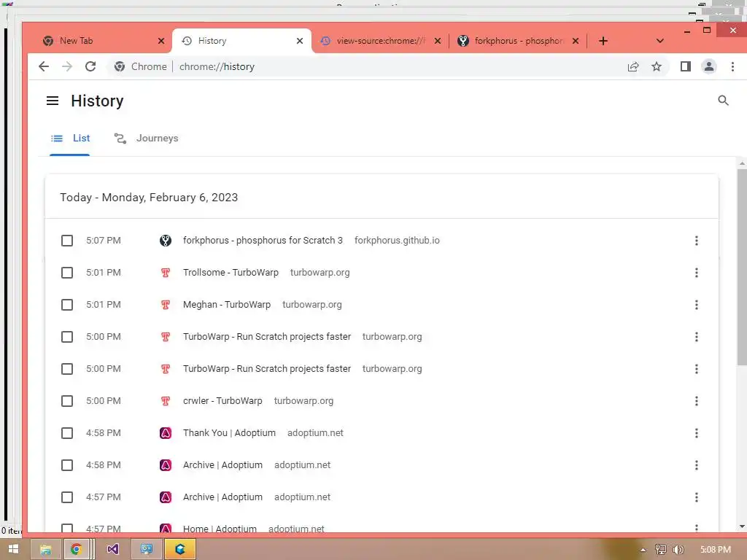The image size is (747, 560).
Task: Select the List view tab
Action: pyautogui.click(x=70, y=139)
